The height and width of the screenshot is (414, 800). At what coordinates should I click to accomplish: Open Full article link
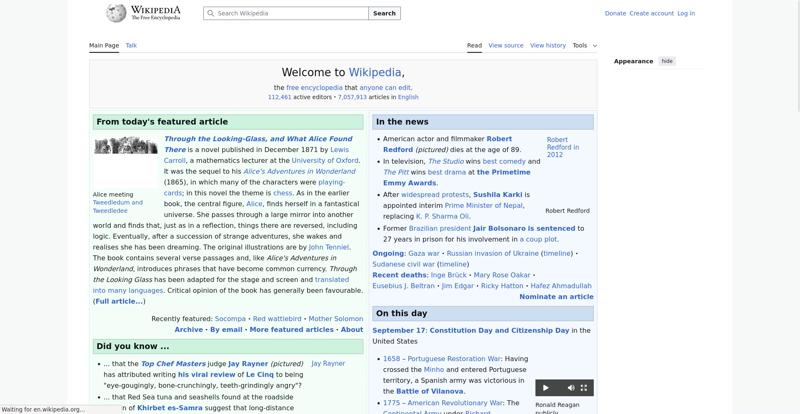(x=119, y=301)
